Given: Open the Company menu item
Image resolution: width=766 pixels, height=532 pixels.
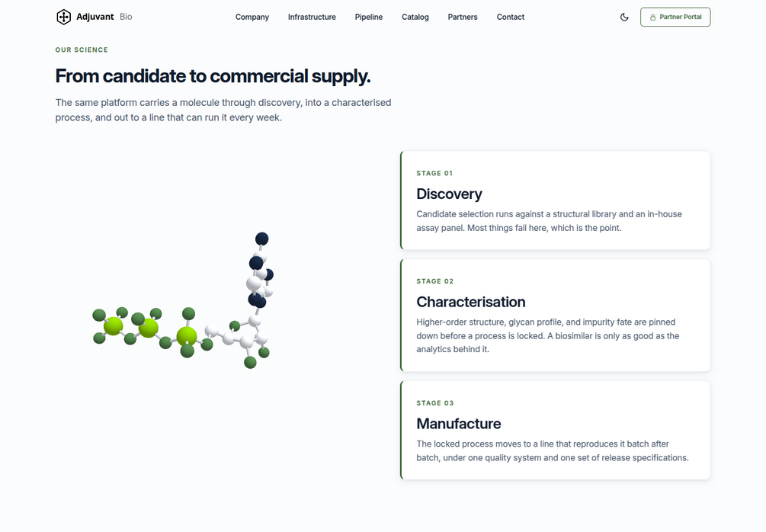Looking at the screenshot, I should (x=252, y=17).
